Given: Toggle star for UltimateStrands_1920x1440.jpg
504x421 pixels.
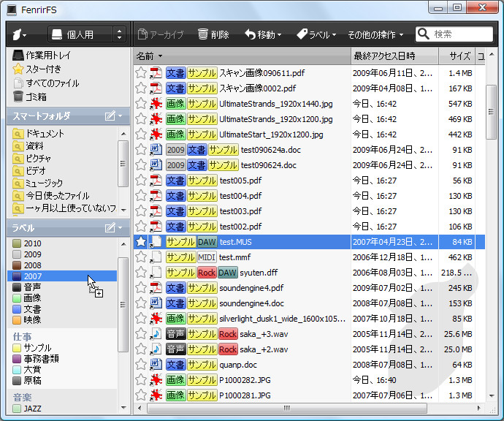Looking at the screenshot, I should [x=141, y=103].
